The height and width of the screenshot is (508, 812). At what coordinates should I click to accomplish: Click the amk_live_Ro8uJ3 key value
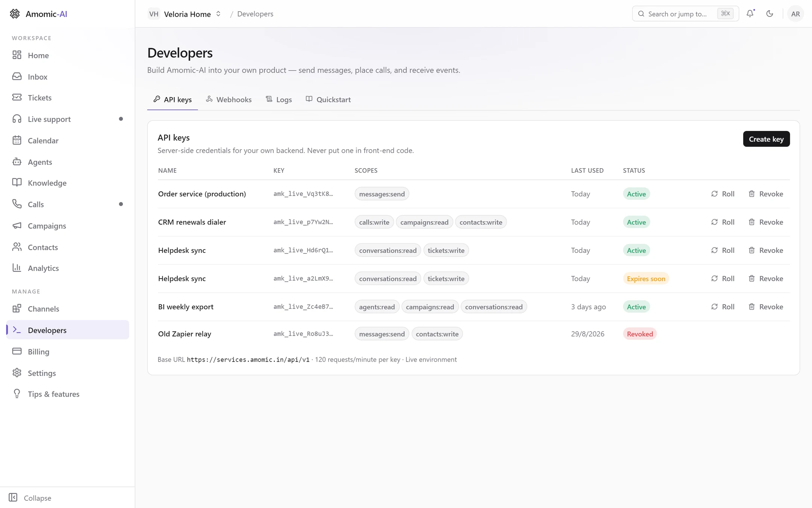[x=303, y=334]
